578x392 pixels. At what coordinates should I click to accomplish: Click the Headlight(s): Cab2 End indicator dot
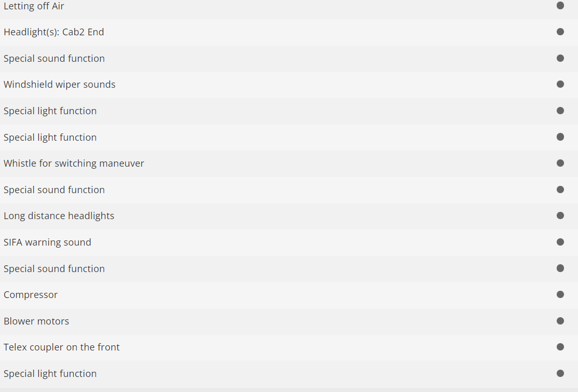point(560,32)
